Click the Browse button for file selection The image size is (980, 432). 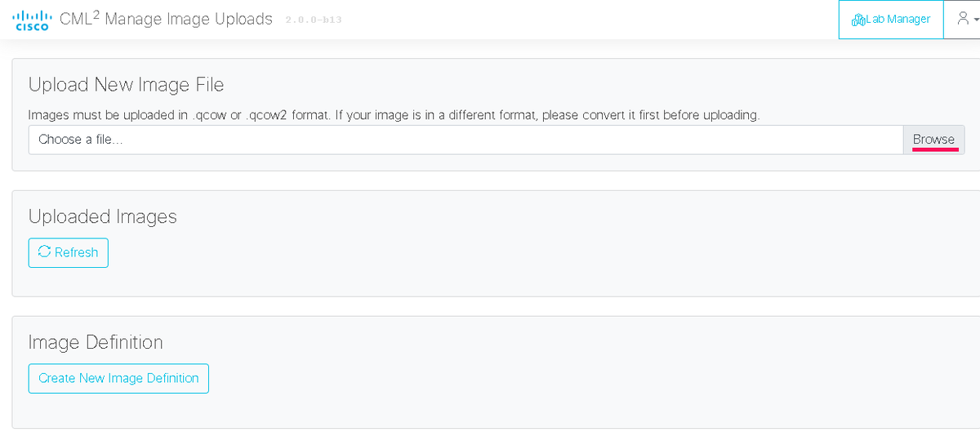[933, 140]
